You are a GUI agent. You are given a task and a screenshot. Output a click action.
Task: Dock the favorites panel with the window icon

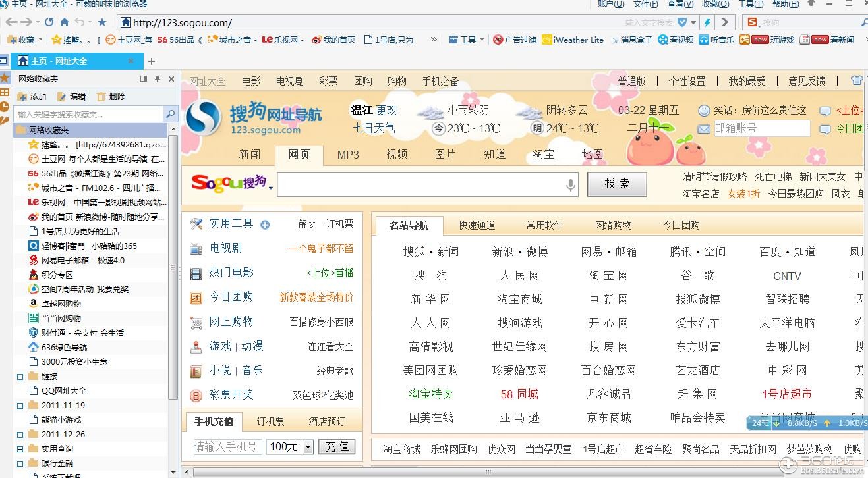point(144,78)
